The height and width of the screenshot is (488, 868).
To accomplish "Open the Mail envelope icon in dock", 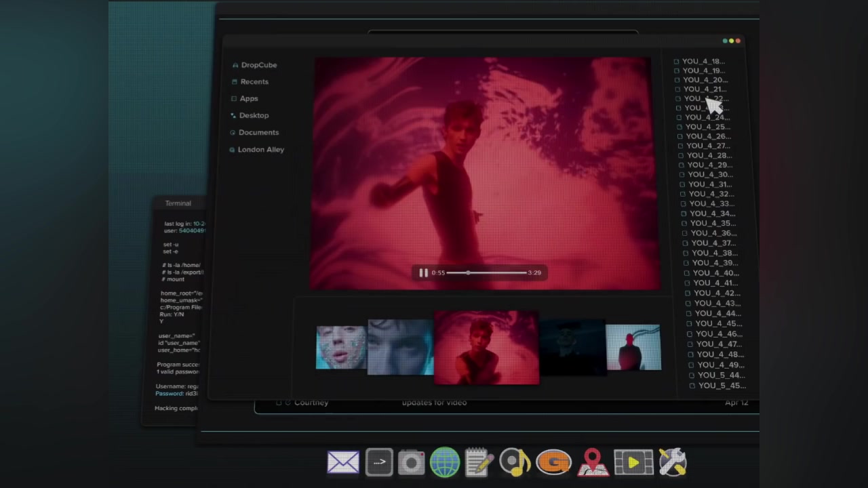I will coord(343,462).
